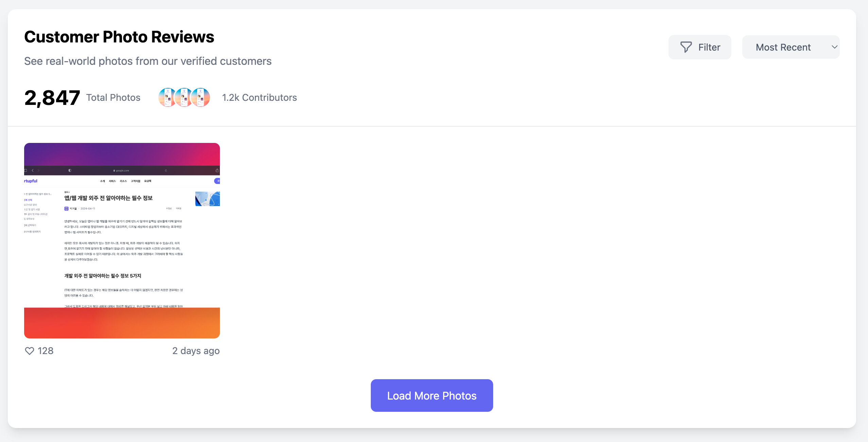Click the 1.2k Contributors label
This screenshot has height=442, width=868.
pyautogui.click(x=259, y=97)
